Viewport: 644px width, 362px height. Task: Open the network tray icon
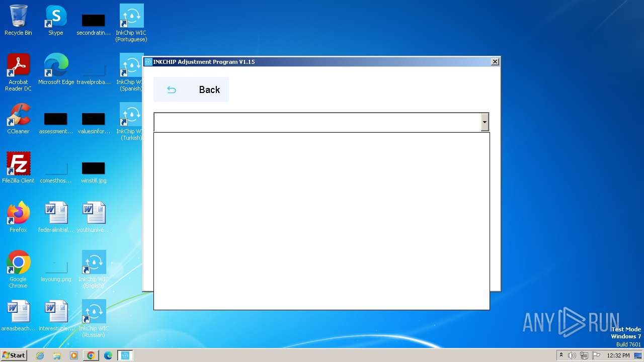pos(584,355)
